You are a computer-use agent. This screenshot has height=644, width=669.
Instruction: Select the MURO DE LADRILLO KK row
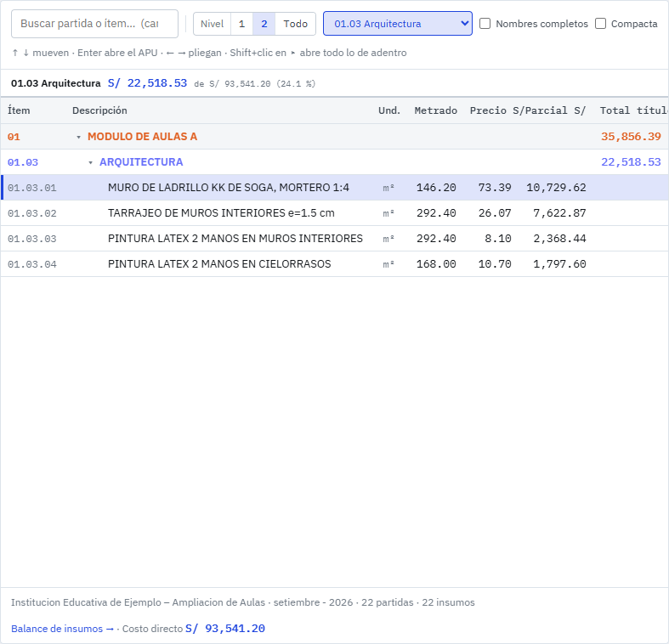click(335, 188)
